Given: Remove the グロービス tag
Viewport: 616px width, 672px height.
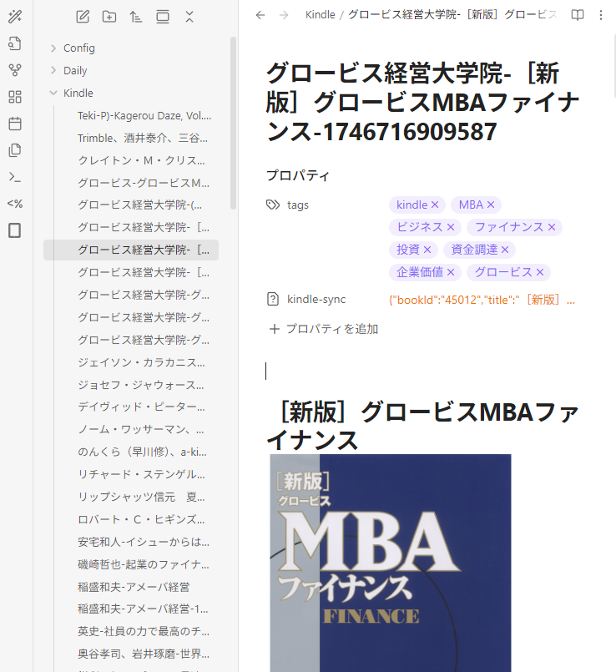Looking at the screenshot, I should coord(540,272).
